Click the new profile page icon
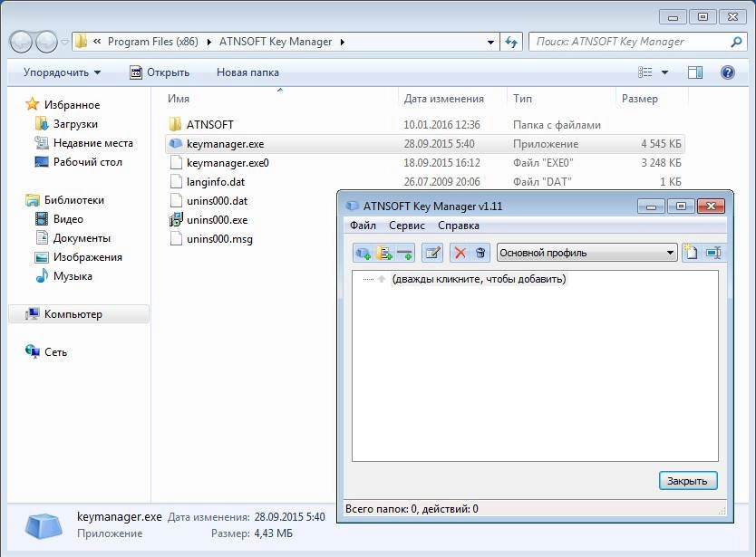The height and width of the screenshot is (557, 756). [x=692, y=253]
